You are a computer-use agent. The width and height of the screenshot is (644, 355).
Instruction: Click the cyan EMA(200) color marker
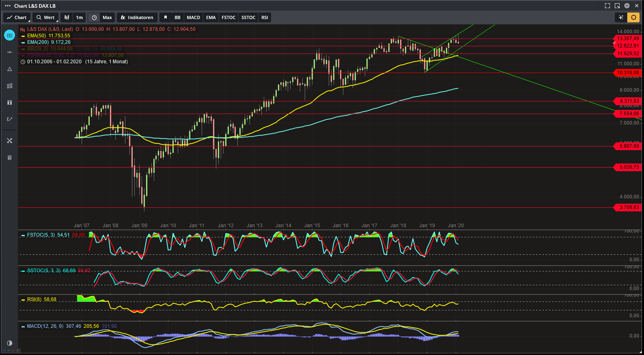[23, 43]
